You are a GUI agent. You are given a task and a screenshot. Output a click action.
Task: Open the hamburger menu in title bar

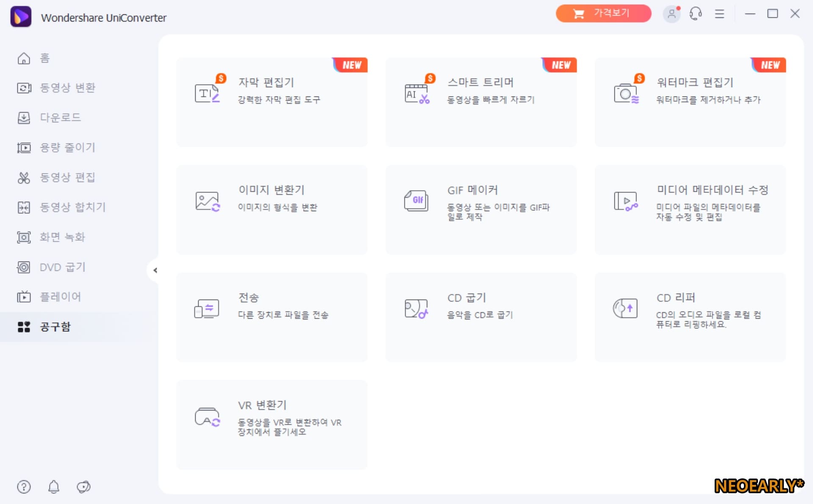(x=719, y=14)
